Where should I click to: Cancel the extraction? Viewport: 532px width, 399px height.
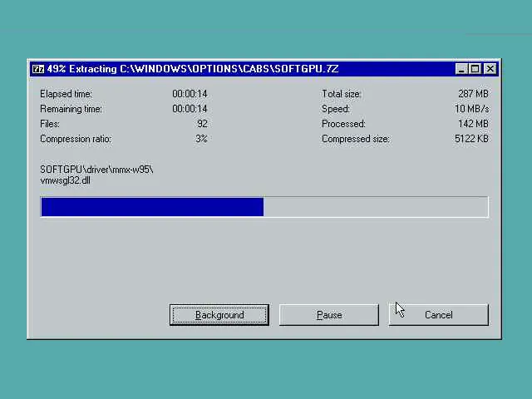tap(438, 315)
